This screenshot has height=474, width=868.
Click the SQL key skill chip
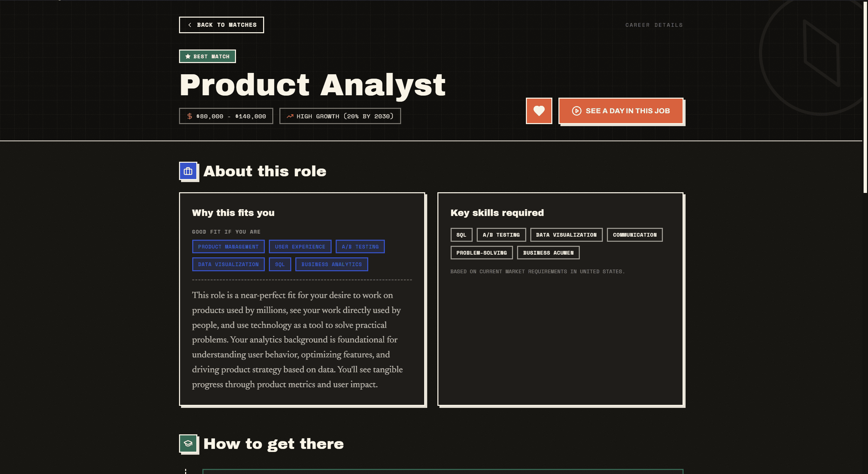pyautogui.click(x=461, y=235)
